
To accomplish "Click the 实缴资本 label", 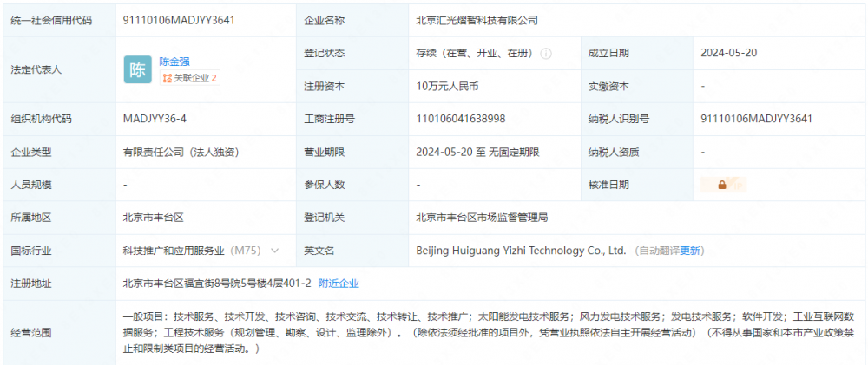I will tap(608, 87).
